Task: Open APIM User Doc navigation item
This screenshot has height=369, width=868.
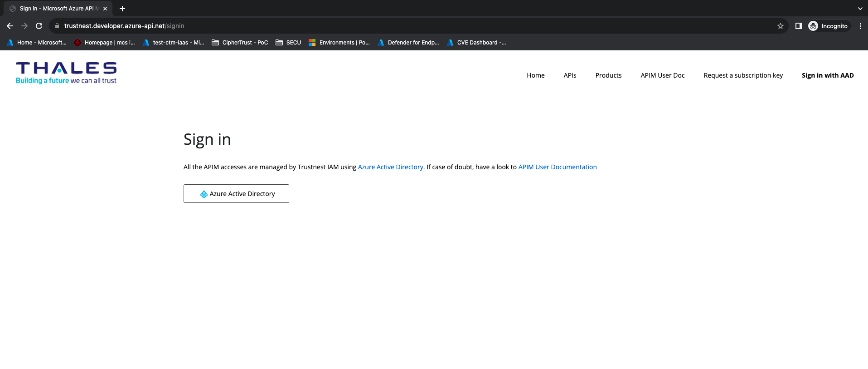Action: (x=662, y=75)
